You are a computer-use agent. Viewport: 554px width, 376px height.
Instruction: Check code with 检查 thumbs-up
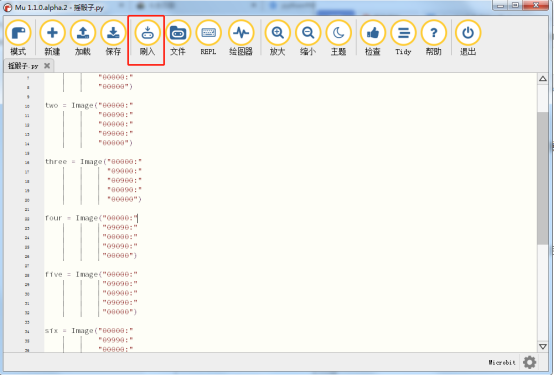coord(373,38)
